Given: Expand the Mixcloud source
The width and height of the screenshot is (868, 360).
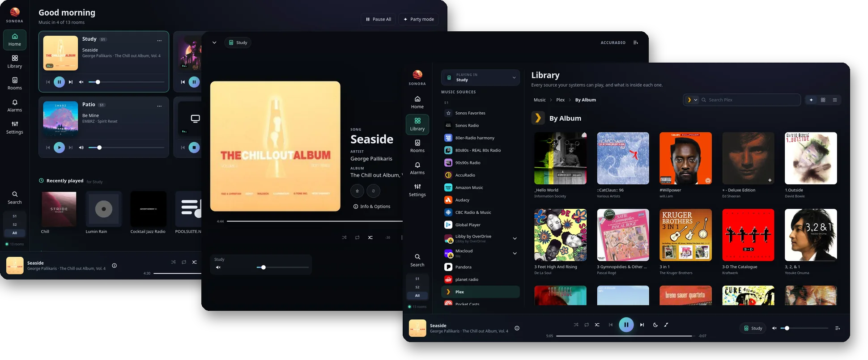Looking at the screenshot, I should (x=515, y=253).
